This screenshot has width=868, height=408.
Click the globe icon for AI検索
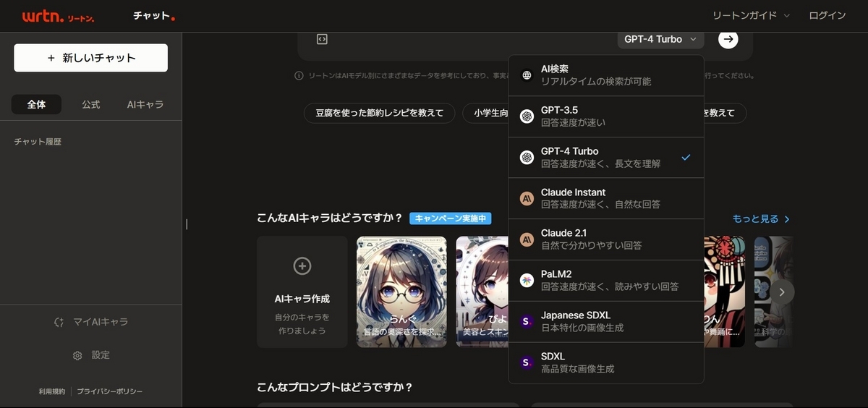527,75
